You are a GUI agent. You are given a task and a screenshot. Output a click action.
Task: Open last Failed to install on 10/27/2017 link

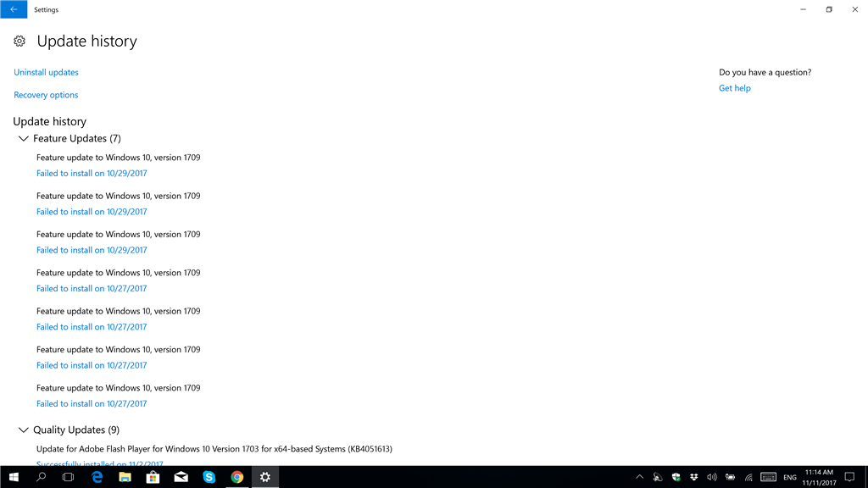(92, 404)
